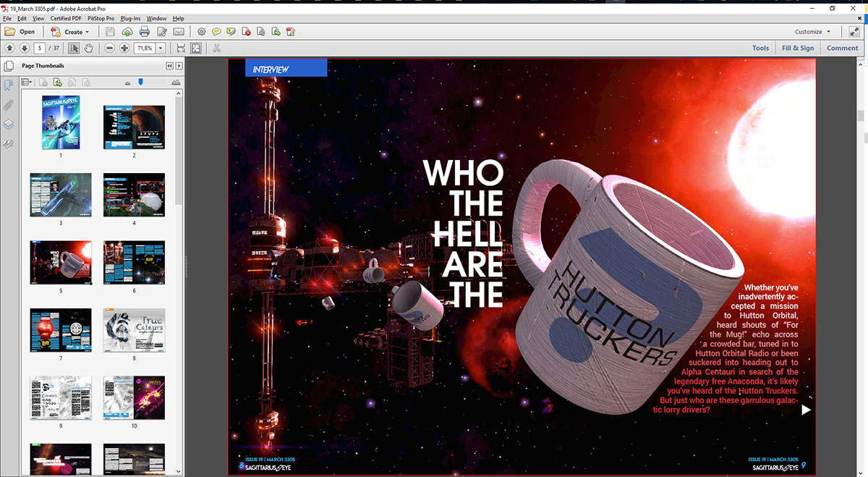Image resolution: width=868 pixels, height=477 pixels.
Task: Click the zoom percentage field 71,8%
Action: 145,48
